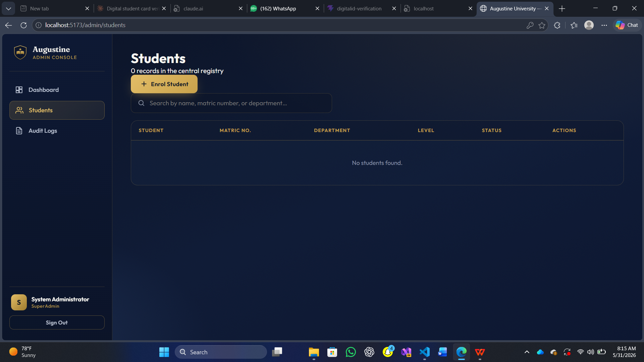Open browser settings and more menu
Image resolution: width=644 pixels, height=362 pixels.
tap(604, 25)
